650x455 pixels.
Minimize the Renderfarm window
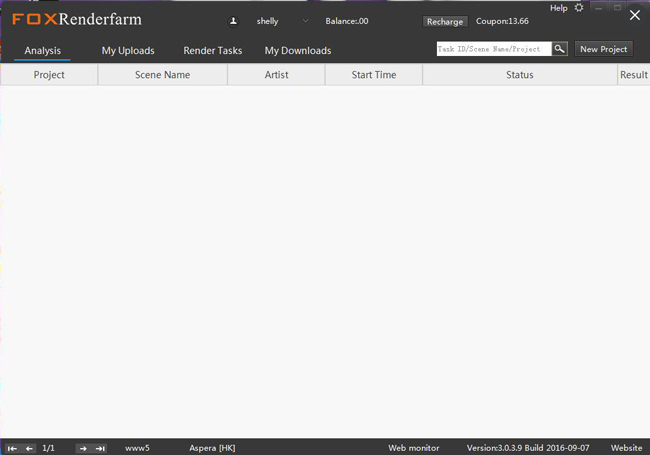(x=599, y=8)
